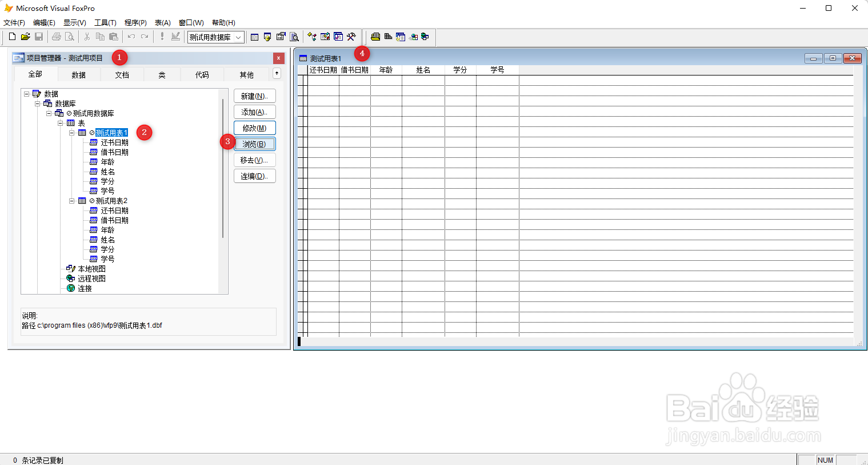868x465 pixels.
Task: Click the New document icon on the toolbar
Action: (11, 37)
